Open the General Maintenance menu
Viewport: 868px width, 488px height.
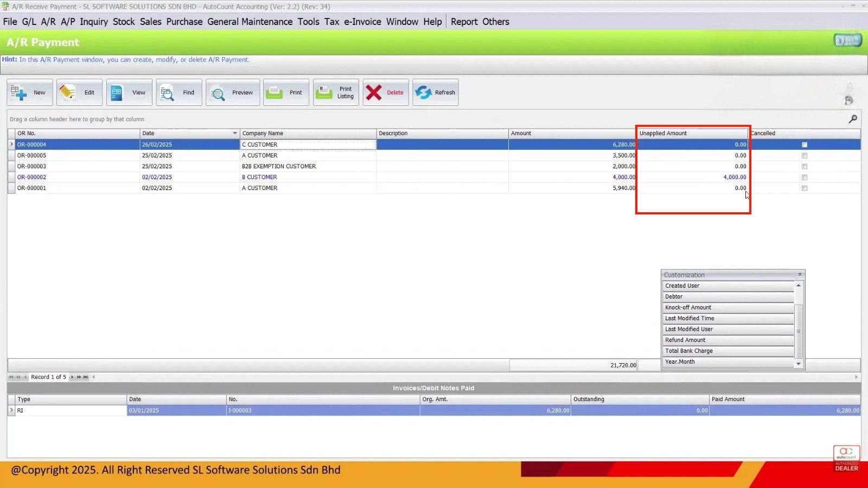pos(250,22)
